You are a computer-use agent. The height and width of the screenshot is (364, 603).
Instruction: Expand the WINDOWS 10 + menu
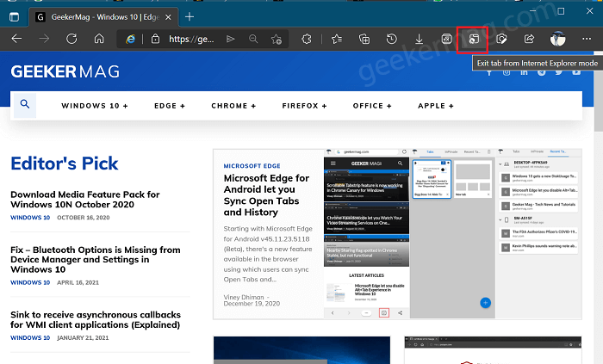click(x=95, y=106)
